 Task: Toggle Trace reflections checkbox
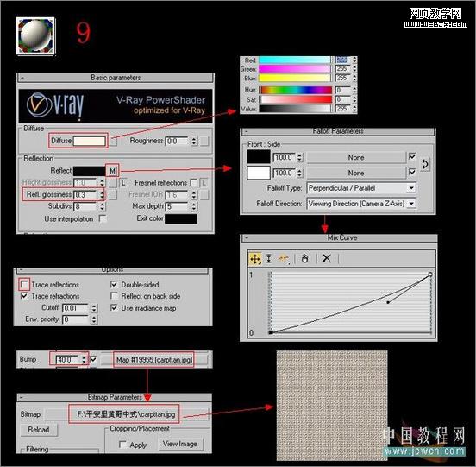click(24, 284)
